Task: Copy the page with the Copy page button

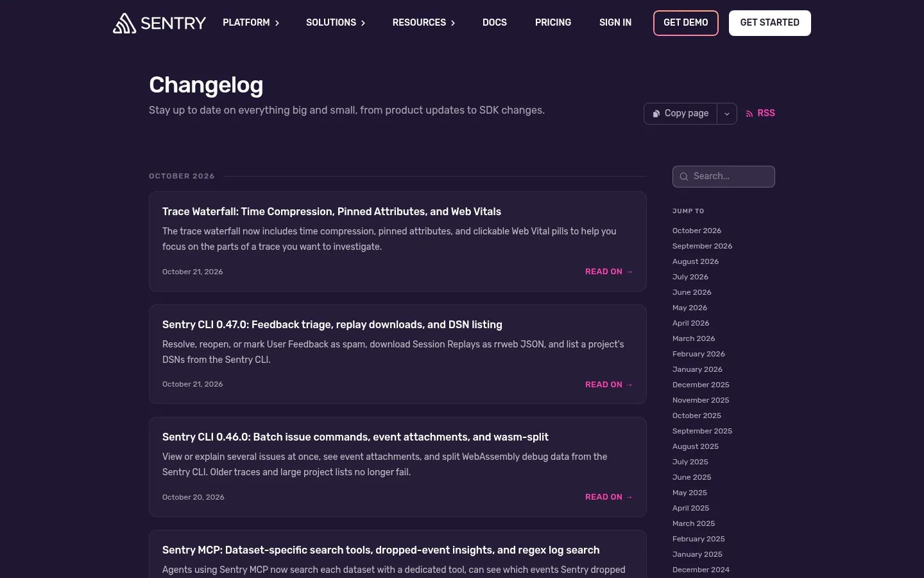Action: [x=680, y=114]
